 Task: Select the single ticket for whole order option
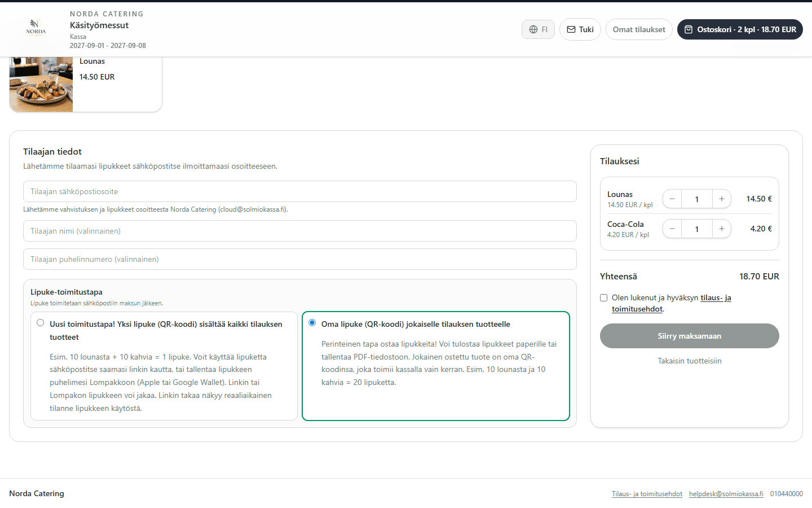(40, 323)
